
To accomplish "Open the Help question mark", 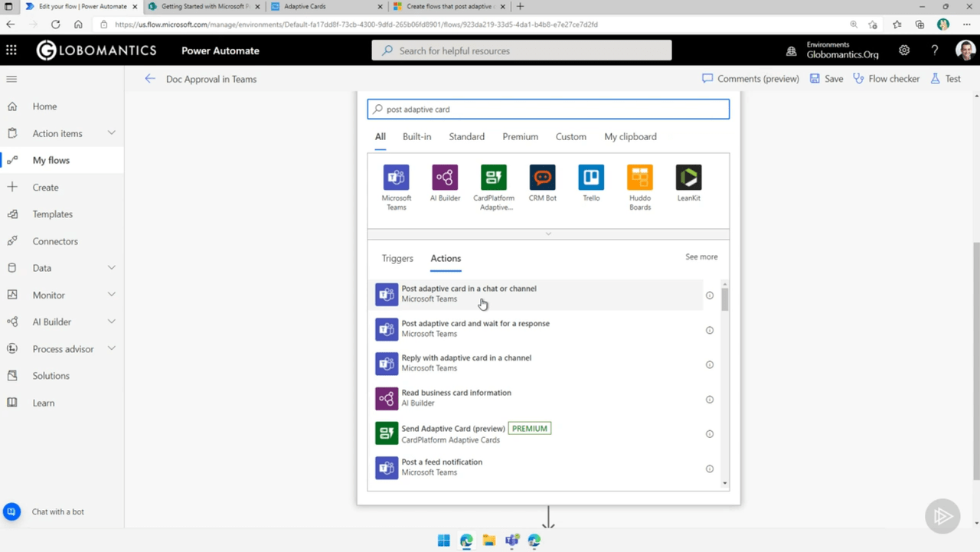I will tap(935, 51).
